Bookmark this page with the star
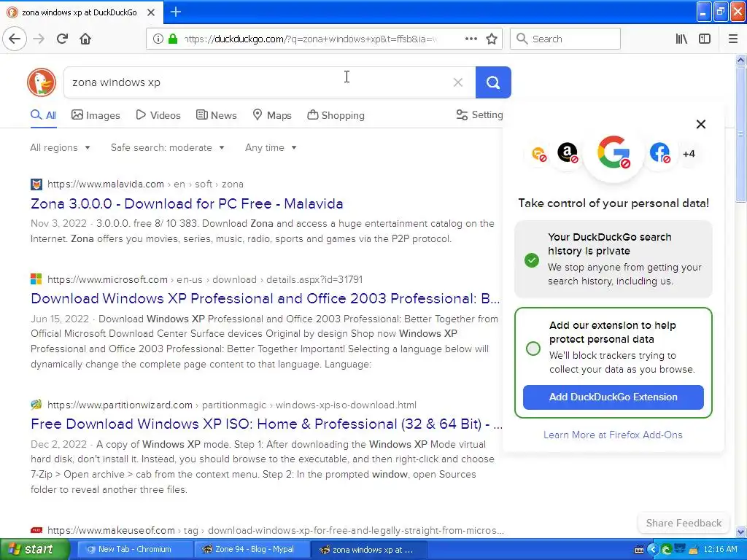 click(492, 39)
